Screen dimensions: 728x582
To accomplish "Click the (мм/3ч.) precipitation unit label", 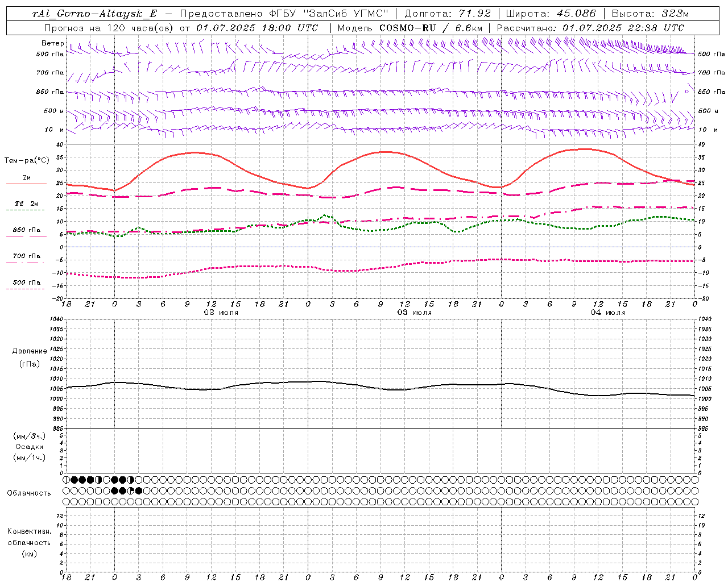I will pos(30,436).
